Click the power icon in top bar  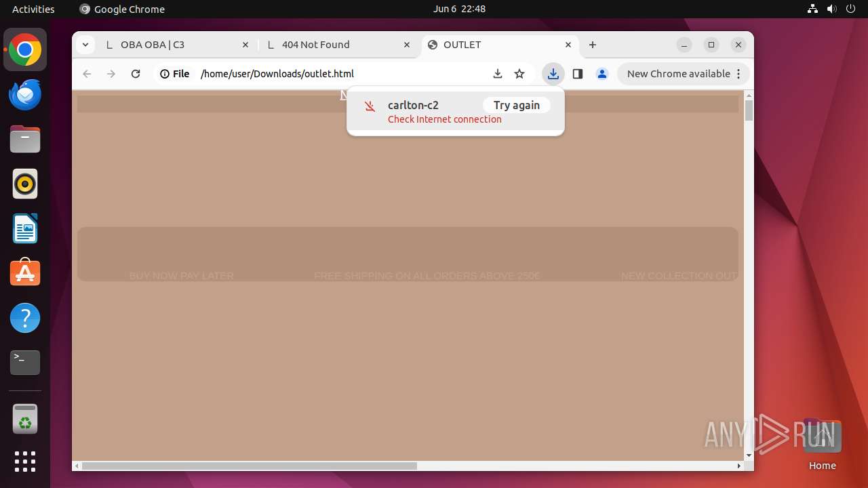point(850,9)
